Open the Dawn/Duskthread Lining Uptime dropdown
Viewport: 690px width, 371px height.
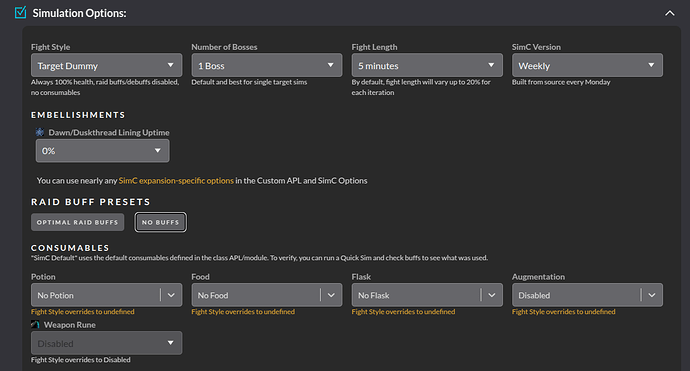(x=102, y=151)
